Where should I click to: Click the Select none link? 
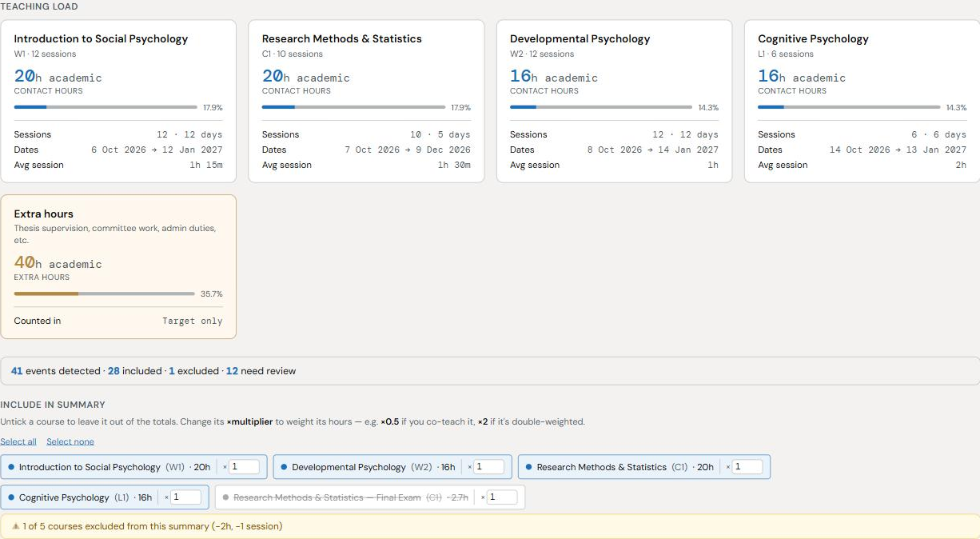point(70,441)
